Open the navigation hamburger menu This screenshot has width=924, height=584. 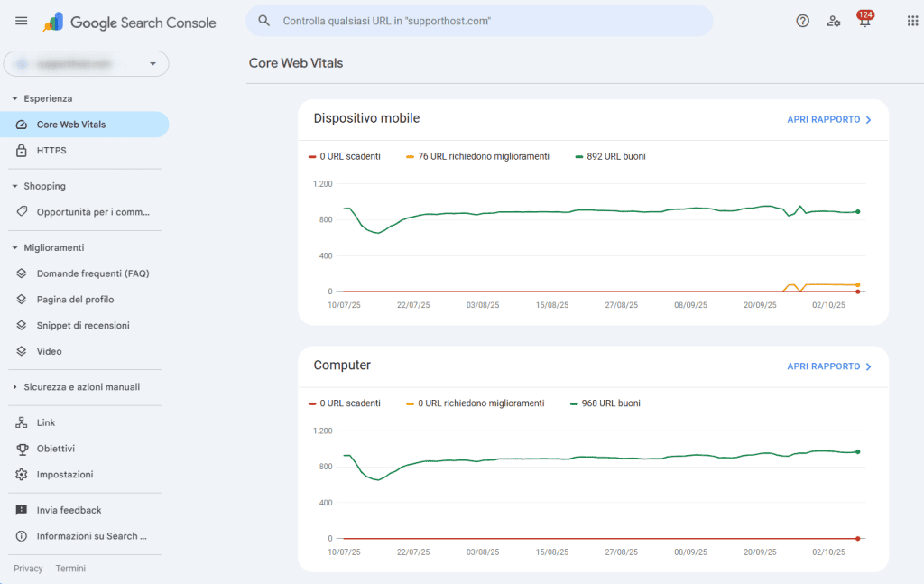point(21,20)
